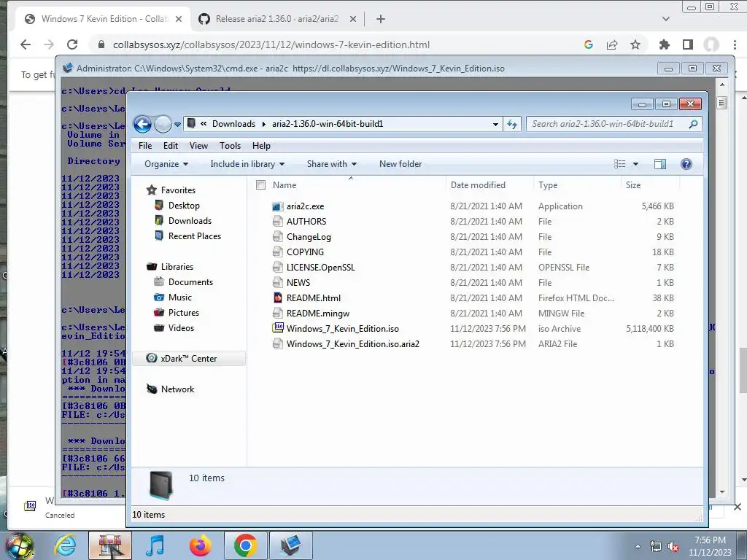Open Firefox from the taskbar
747x560 pixels.
click(200, 545)
